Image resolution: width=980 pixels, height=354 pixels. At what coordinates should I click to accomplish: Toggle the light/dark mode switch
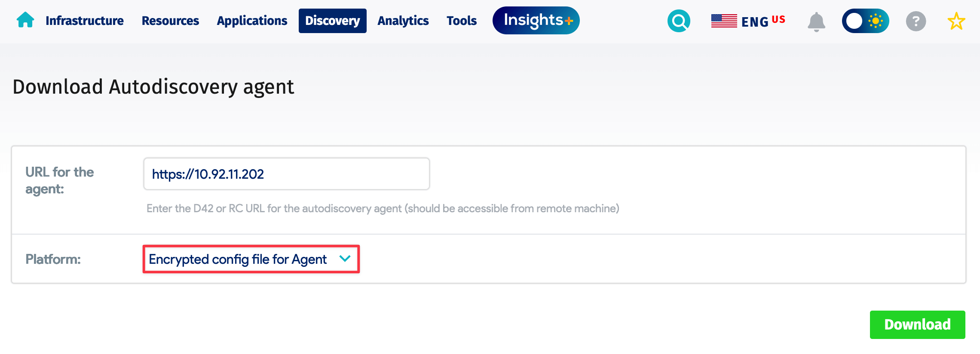[865, 21]
